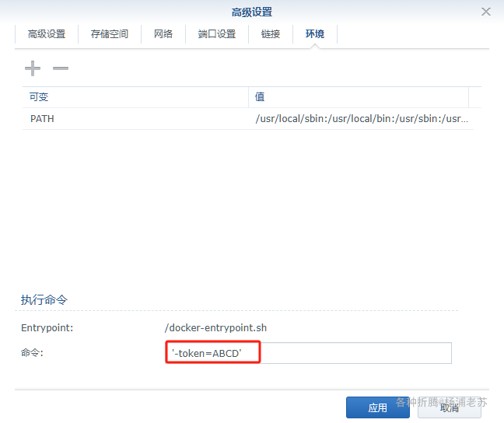Click the 值 column header
504x423 pixels.
[359, 96]
